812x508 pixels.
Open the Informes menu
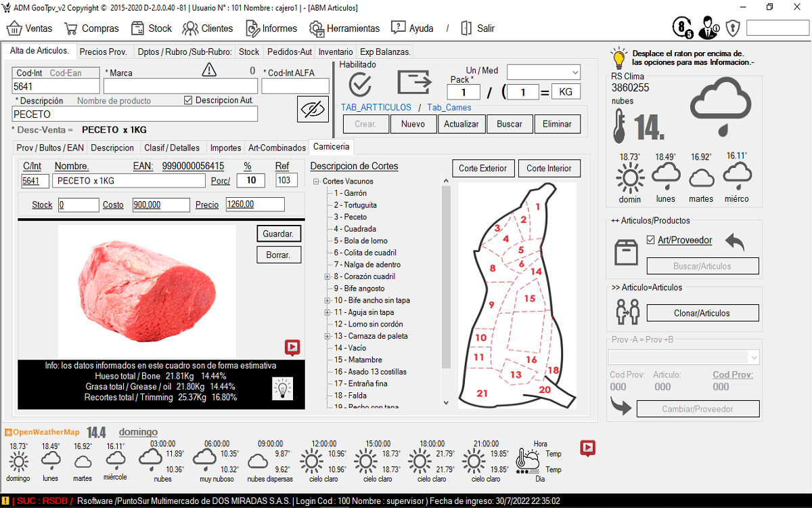[x=271, y=28]
